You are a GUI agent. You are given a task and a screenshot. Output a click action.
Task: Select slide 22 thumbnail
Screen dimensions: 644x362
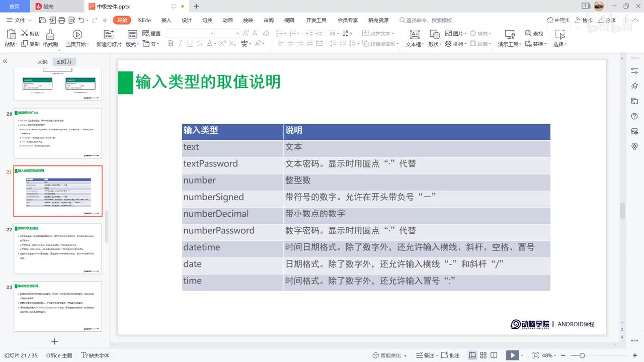point(57,249)
